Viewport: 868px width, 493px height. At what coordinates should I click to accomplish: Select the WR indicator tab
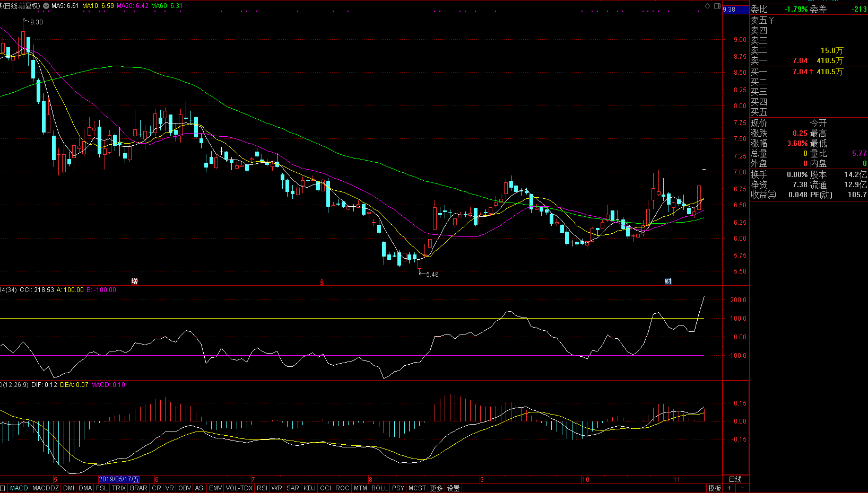(x=276, y=488)
